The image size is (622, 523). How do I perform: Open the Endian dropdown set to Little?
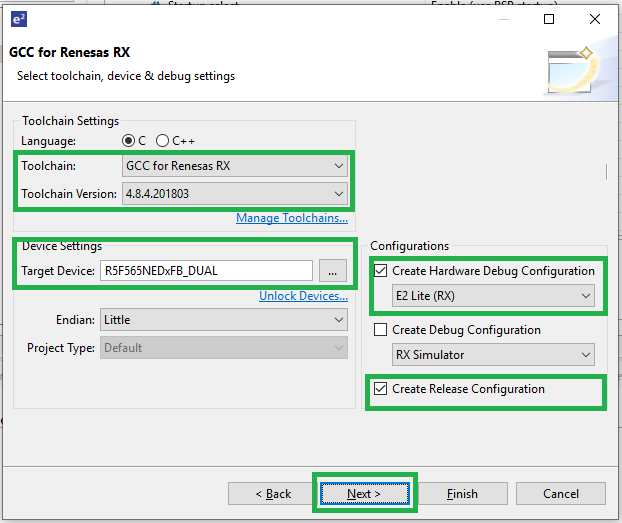[224, 320]
